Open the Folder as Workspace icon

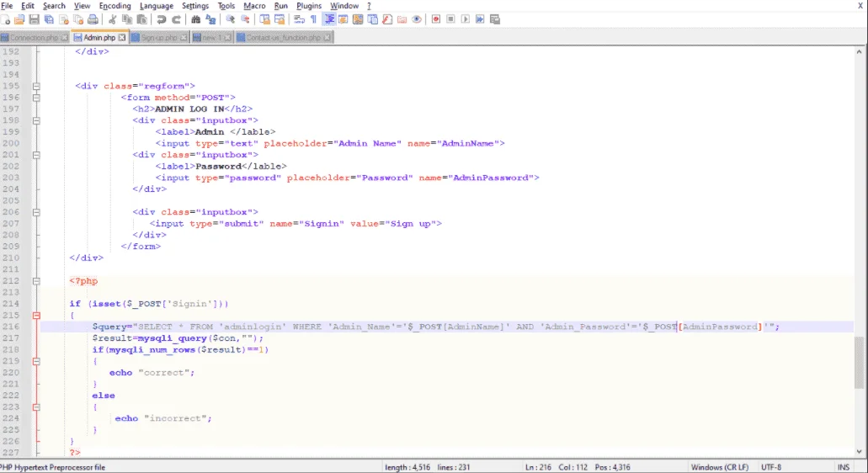point(402,19)
